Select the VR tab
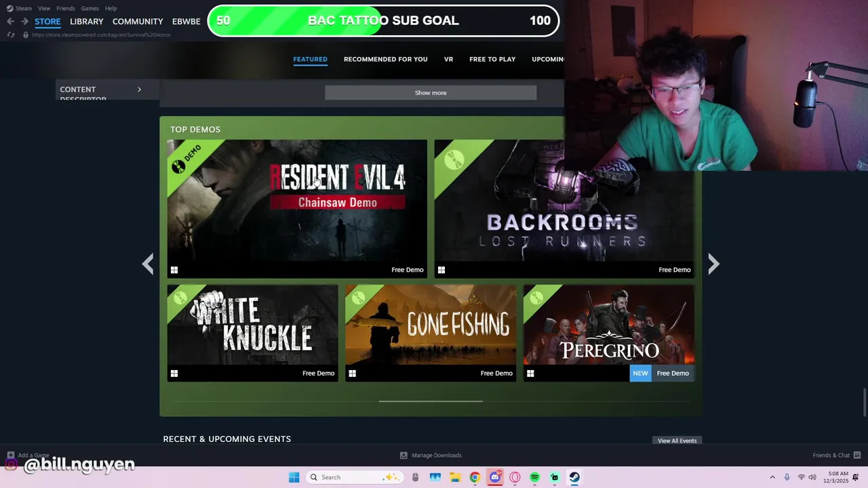 coord(448,59)
